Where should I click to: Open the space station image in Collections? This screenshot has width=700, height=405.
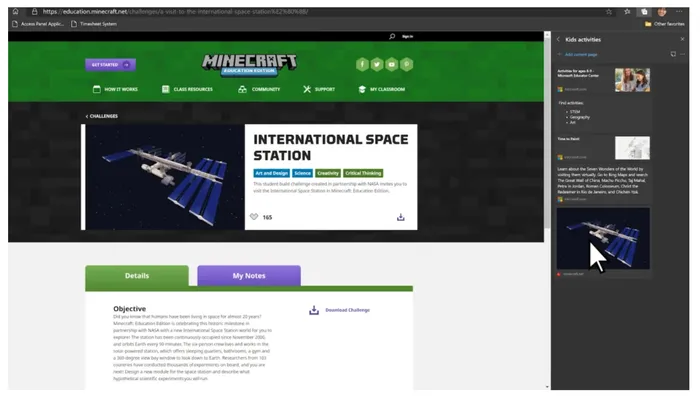pyautogui.click(x=603, y=238)
